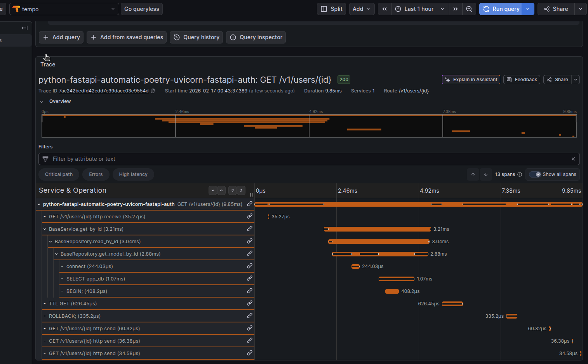Click the zoom out magnifier icon

(469, 9)
